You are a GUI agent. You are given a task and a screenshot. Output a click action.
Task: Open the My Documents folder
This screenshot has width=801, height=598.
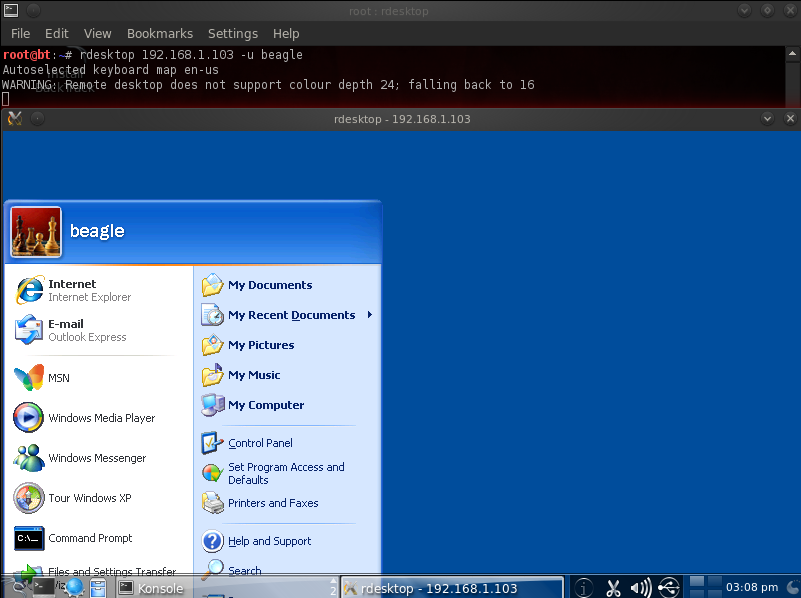click(x=257, y=285)
